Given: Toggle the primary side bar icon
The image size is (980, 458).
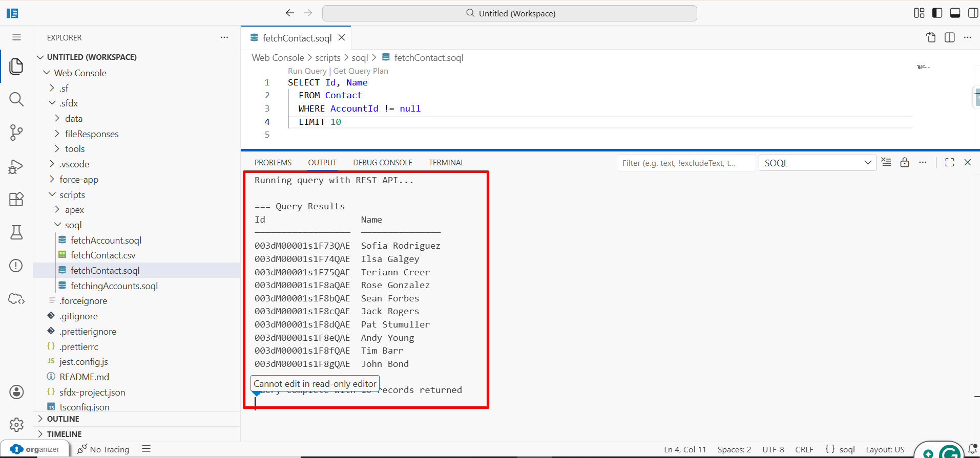Looking at the screenshot, I should pos(937,13).
